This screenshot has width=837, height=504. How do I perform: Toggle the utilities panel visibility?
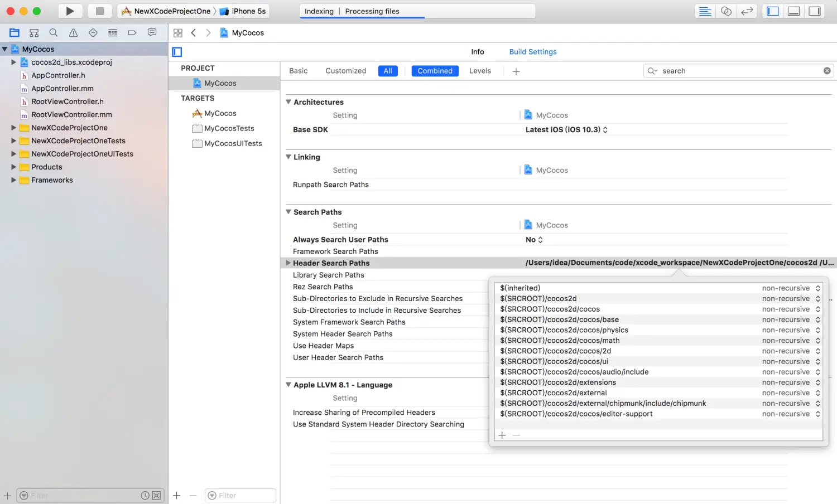(815, 11)
